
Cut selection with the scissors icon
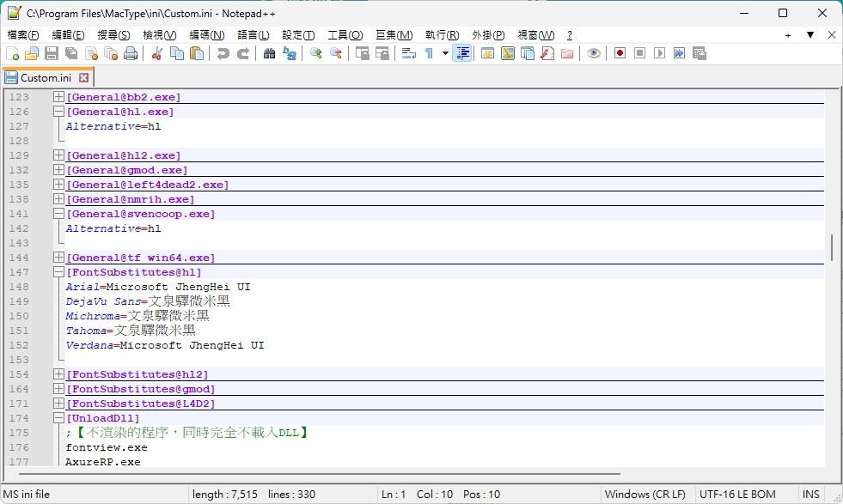click(x=157, y=53)
